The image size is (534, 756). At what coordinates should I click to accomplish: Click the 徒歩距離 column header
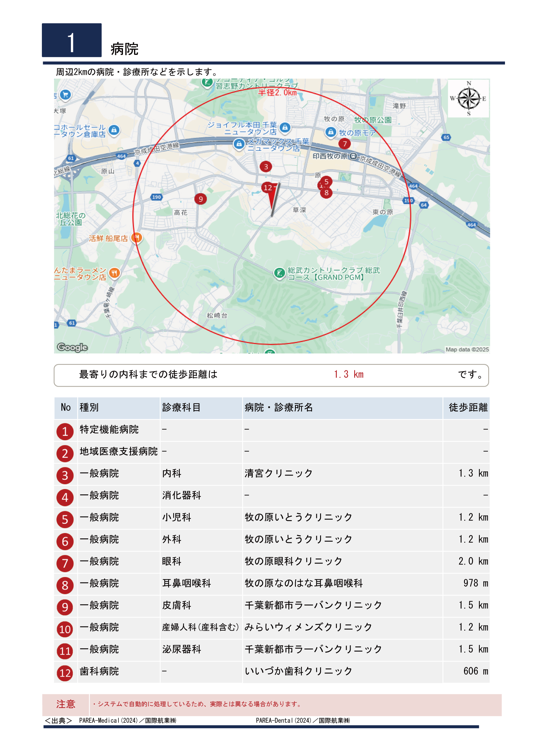coord(468,407)
